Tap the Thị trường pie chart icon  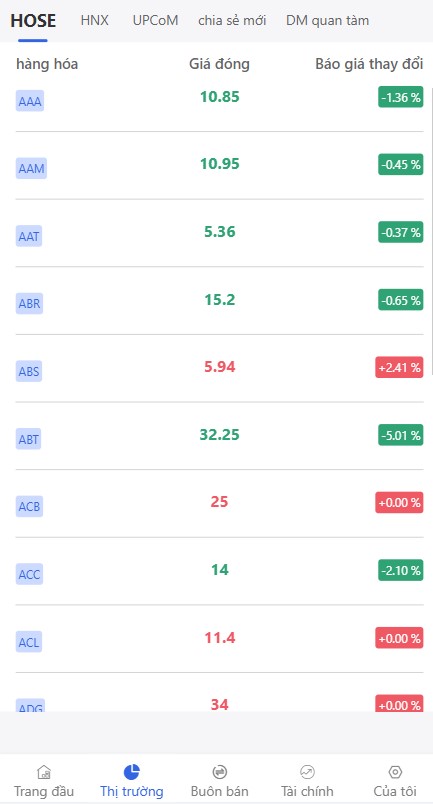pyautogui.click(x=131, y=771)
